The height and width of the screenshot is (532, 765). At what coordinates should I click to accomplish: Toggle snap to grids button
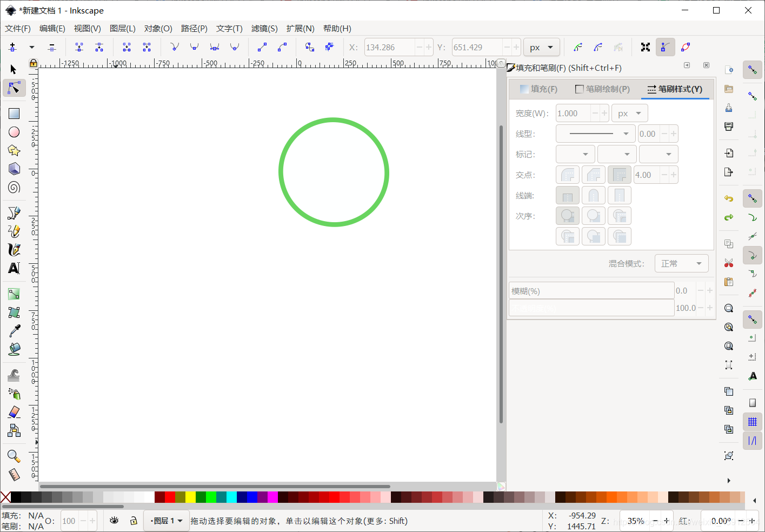pyautogui.click(x=753, y=422)
